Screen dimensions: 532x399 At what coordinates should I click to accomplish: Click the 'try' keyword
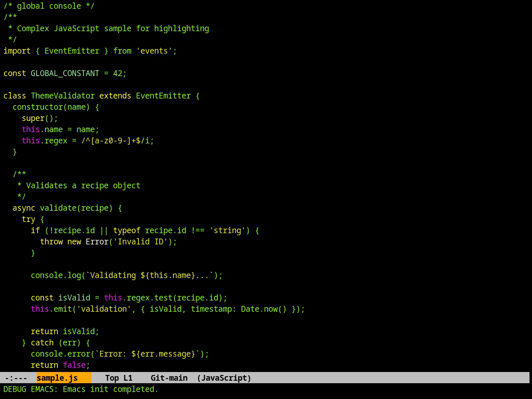(x=28, y=219)
